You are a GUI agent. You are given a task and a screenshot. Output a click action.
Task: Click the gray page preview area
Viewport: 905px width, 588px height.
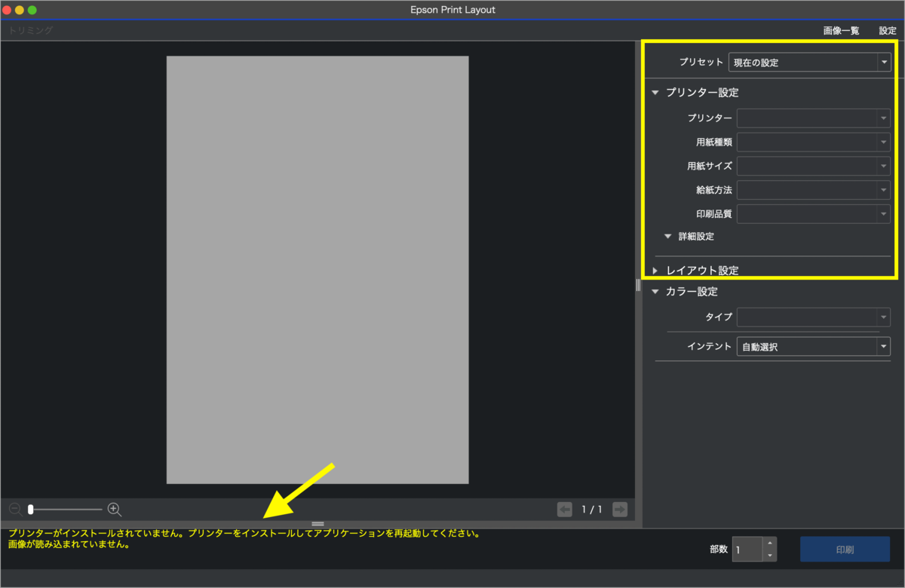coord(318,269)
